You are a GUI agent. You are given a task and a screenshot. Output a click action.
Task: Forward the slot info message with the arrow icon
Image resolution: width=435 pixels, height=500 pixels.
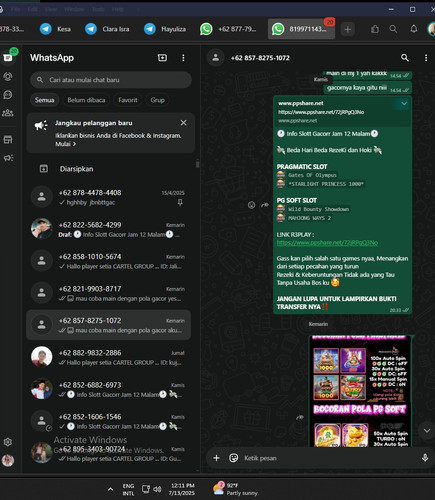coord(265,205)
